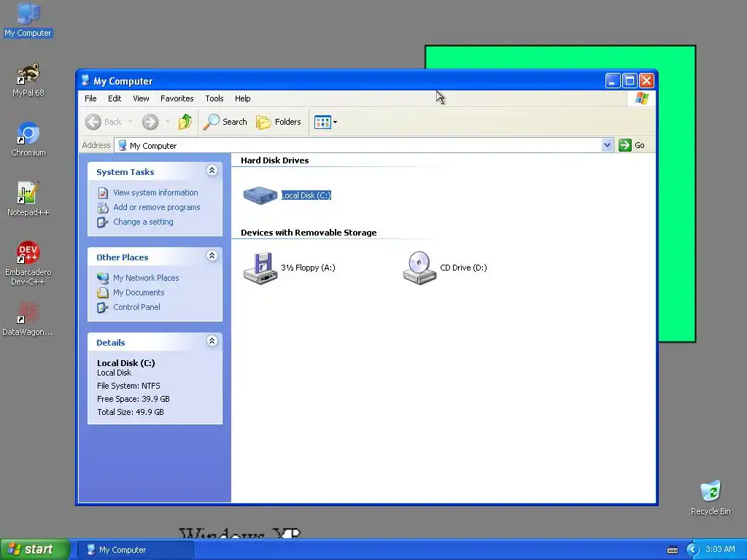Click the Other Places panel title
This screenshot has width=747, height=560.
coord(123,257)
